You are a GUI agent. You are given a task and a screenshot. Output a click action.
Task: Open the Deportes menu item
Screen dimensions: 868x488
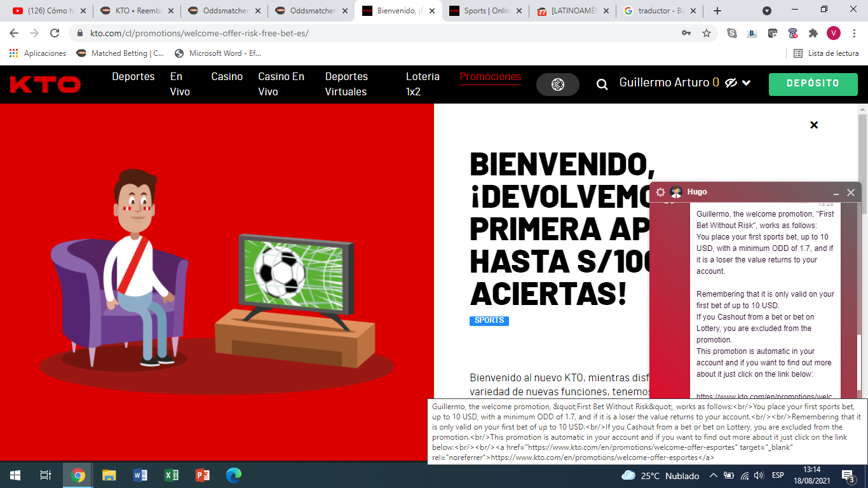(x=133, y=76)
